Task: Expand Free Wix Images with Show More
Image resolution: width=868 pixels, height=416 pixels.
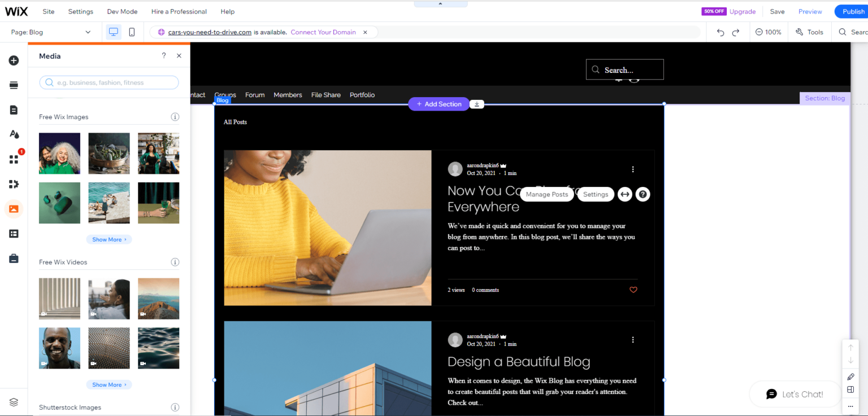Action: pyautogui.click(x=108, y=239)
